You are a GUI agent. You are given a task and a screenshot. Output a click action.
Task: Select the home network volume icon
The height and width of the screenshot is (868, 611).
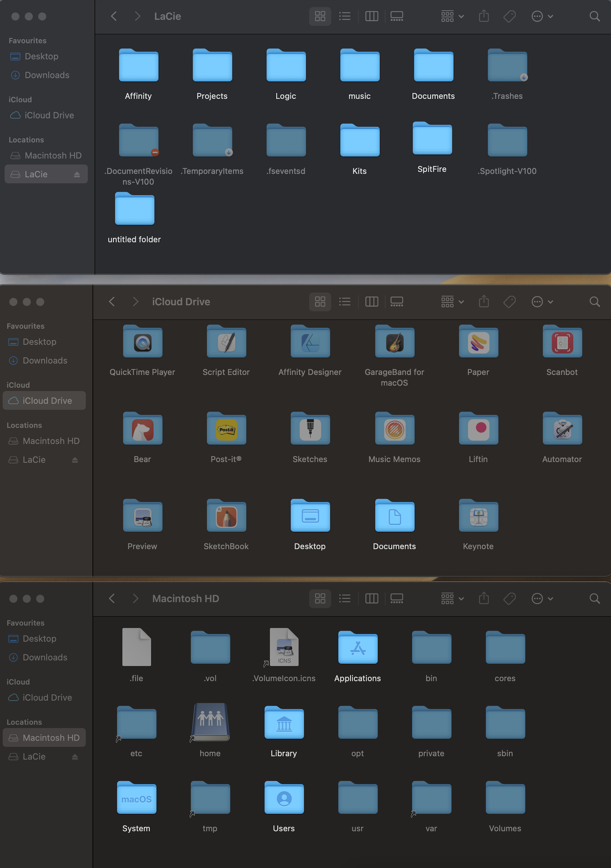point(210,722)
